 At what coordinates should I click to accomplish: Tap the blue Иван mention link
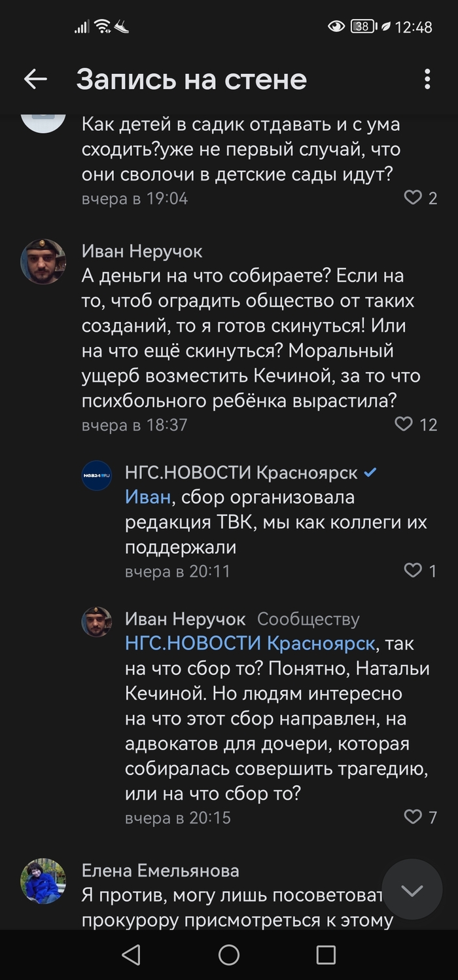click(x=148, y=498)
